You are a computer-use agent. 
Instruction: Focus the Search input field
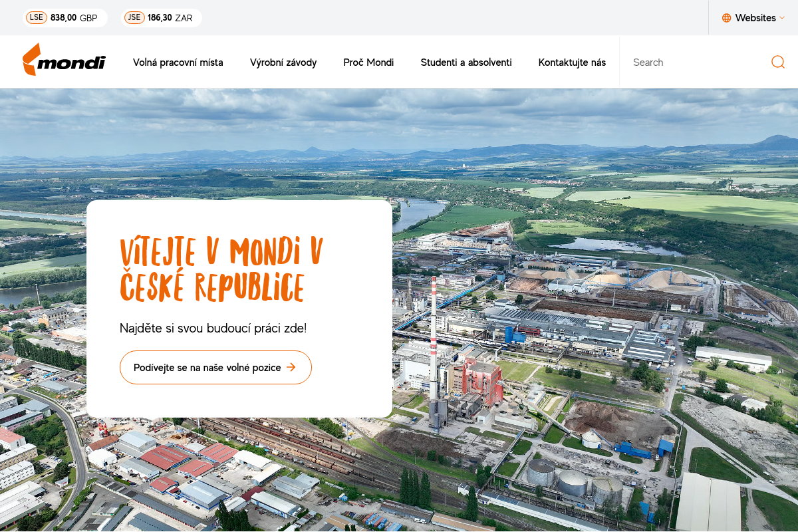695,63
